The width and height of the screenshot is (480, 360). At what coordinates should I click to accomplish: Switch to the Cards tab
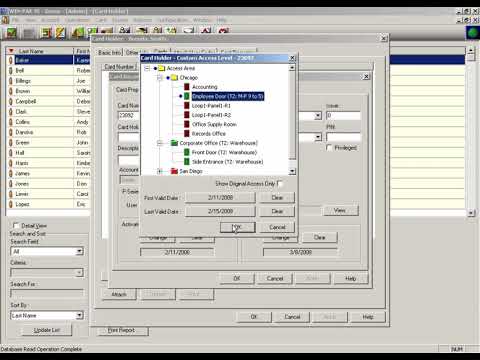161,51
